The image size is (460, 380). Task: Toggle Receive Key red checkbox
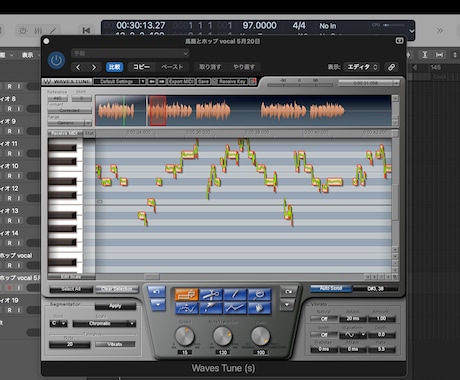pyautogui.click(x=253, y=81)
